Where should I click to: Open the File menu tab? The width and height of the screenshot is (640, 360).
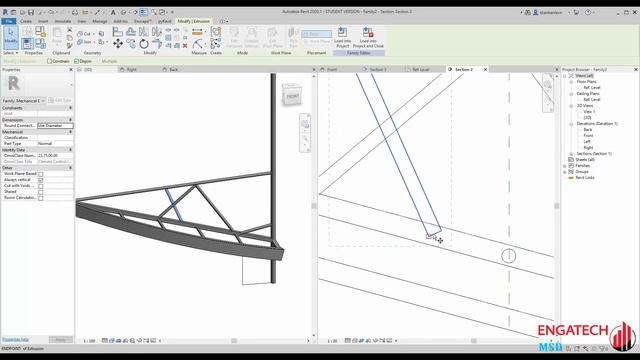pyautogui.click(x=9, y=21)
